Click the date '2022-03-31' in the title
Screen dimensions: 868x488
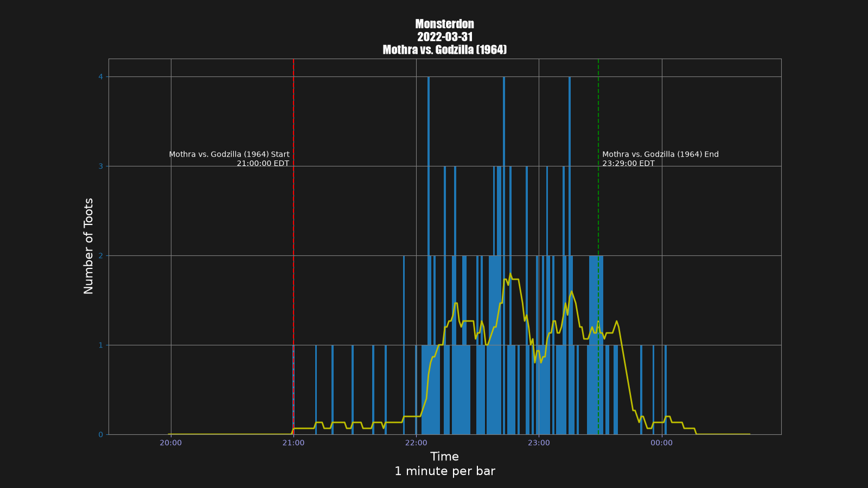445,37
